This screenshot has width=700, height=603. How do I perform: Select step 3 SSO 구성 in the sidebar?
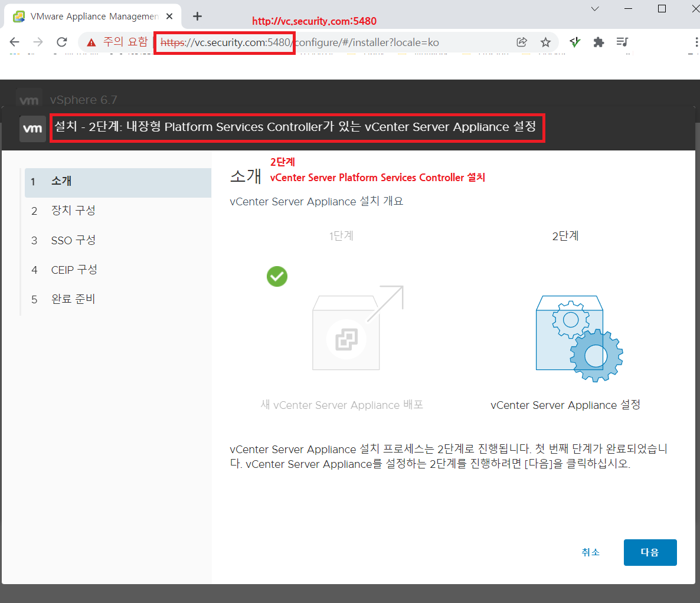(x=118, y=241)
